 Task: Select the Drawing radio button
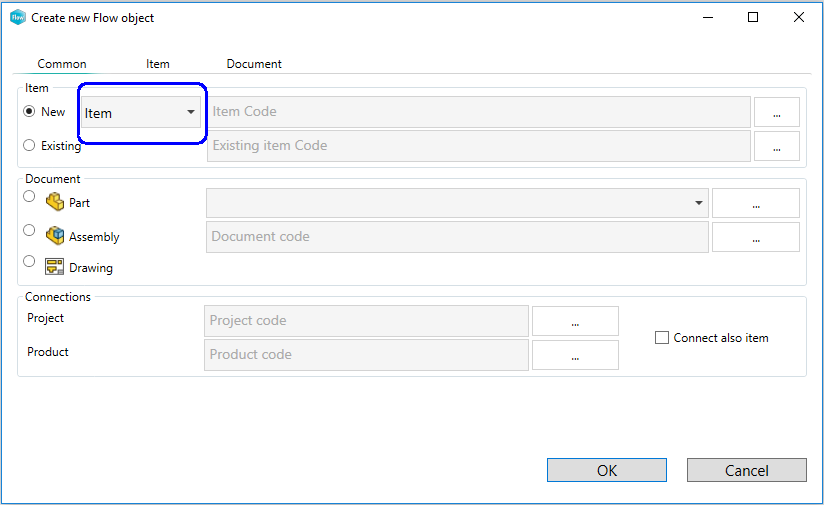tap(29, 262)
